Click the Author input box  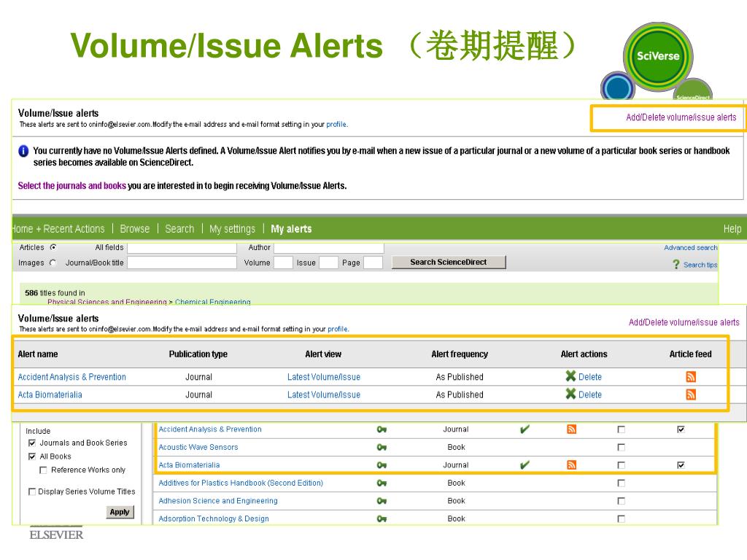329,248
